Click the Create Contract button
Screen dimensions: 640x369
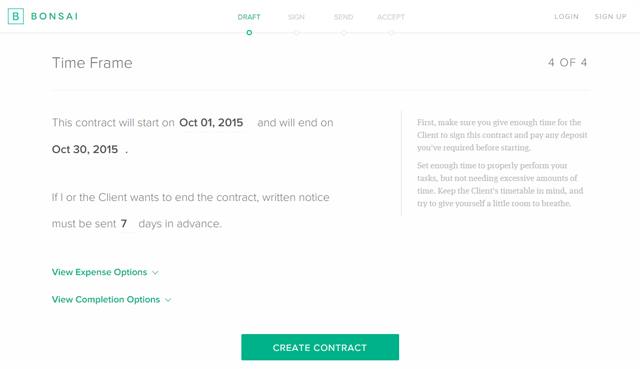click(x=320, y=347)
